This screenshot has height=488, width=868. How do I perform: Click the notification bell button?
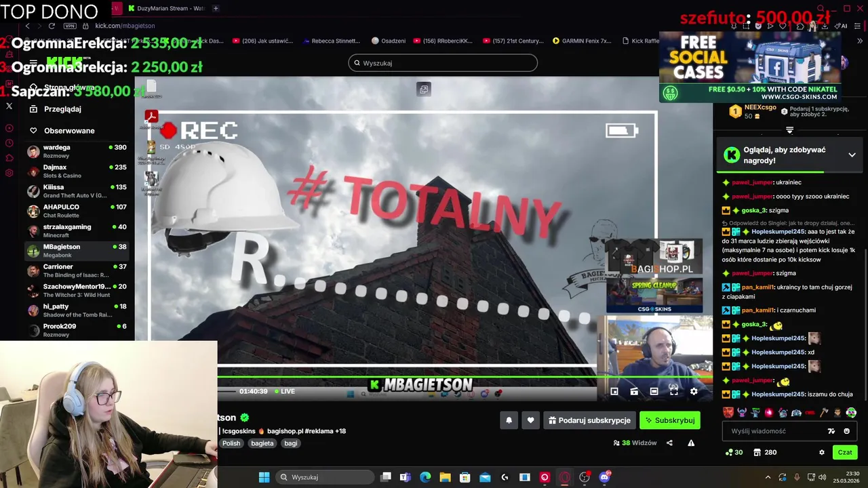(509, 420)
